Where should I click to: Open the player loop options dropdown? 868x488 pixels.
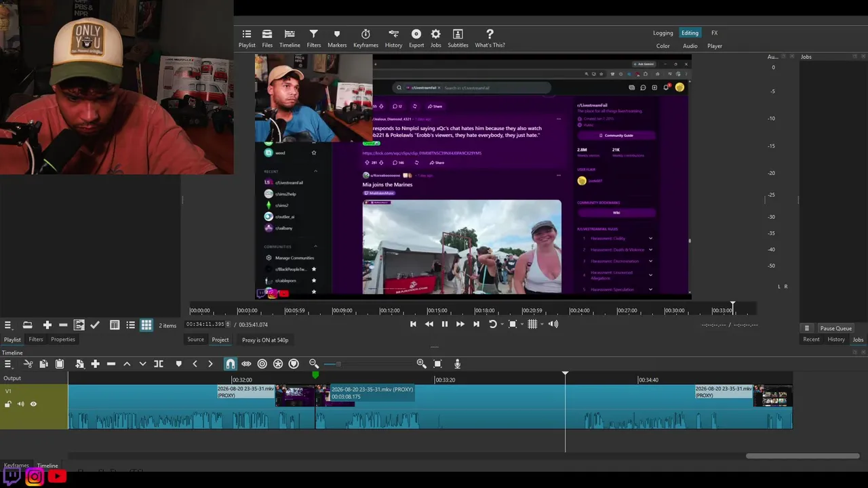(502, 324)
